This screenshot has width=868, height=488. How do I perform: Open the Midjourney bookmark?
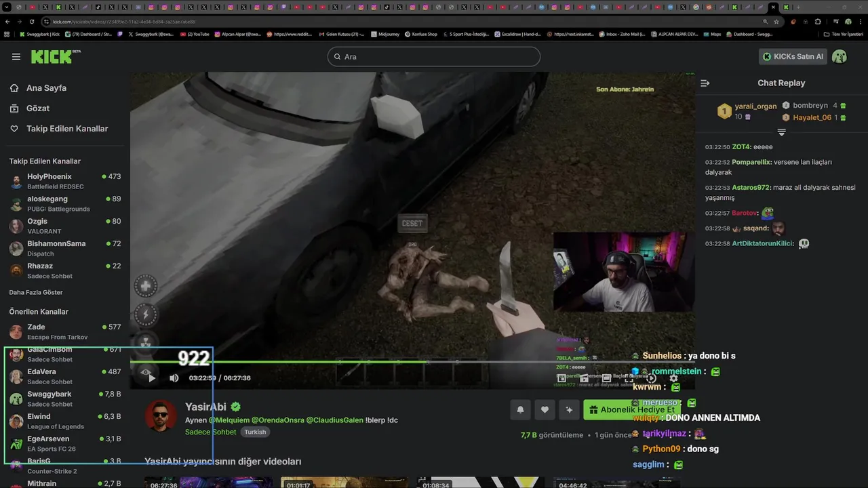pos(385,34)
